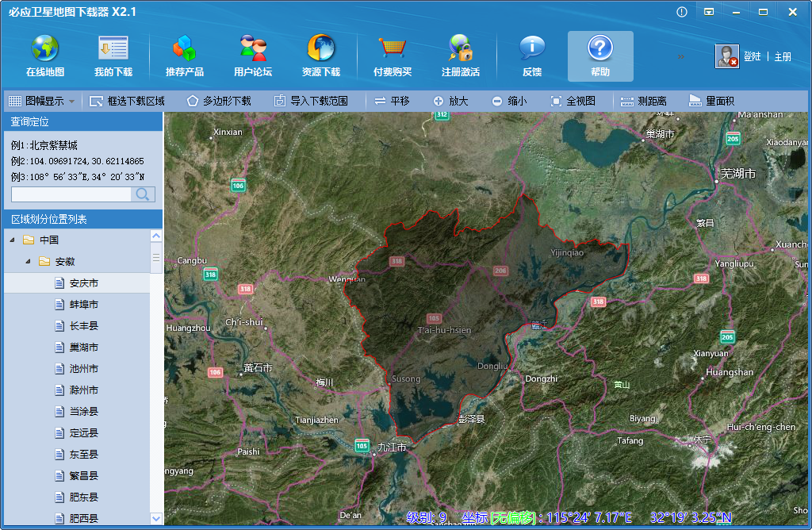Click the 注册激活 registration icon
Viewport: 812px width, 530px height.
461,49
